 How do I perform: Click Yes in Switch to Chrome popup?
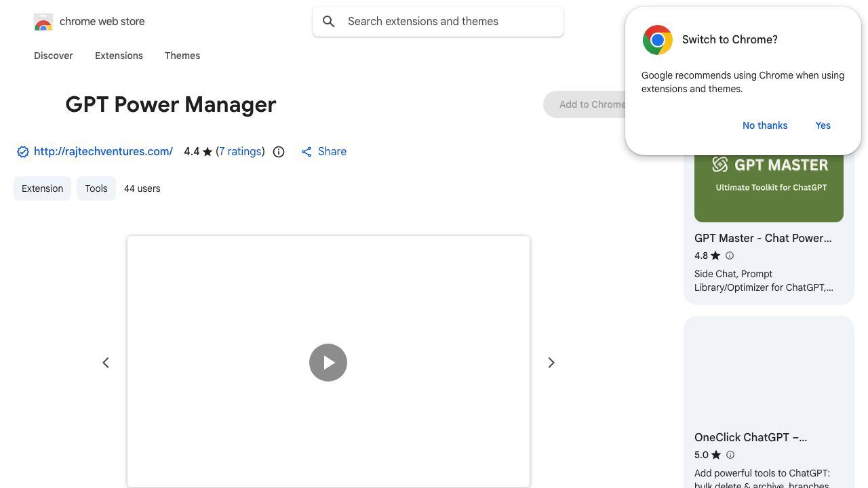[x=823, y=125]
